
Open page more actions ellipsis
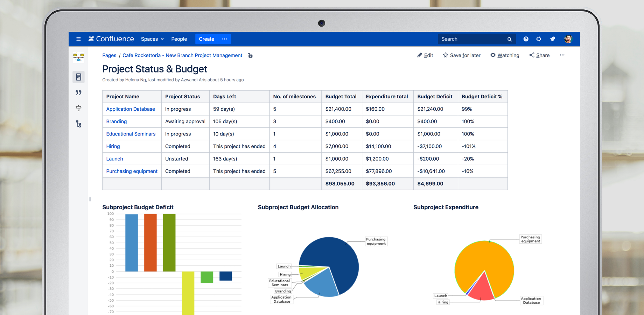click(x=562, y=55)
